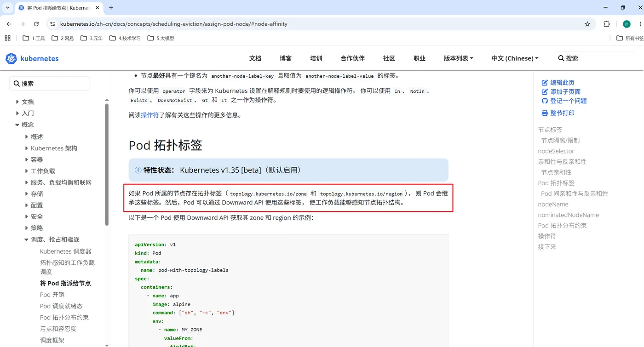Open Kubernetes 调度器 sidebar page
This screenshot has width=644, height=347.
click(66, 251)
